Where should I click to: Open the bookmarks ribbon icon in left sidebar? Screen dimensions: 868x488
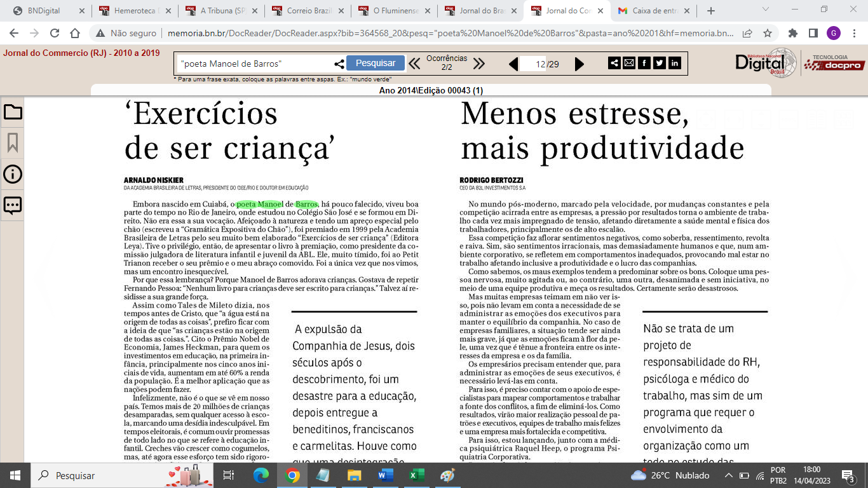tap(13, 143)
